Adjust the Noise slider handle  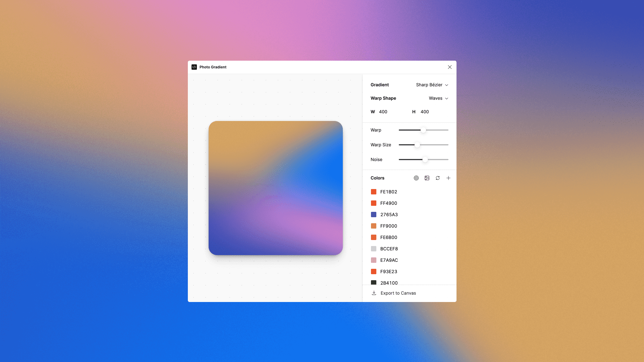click(x=425, y=160)
